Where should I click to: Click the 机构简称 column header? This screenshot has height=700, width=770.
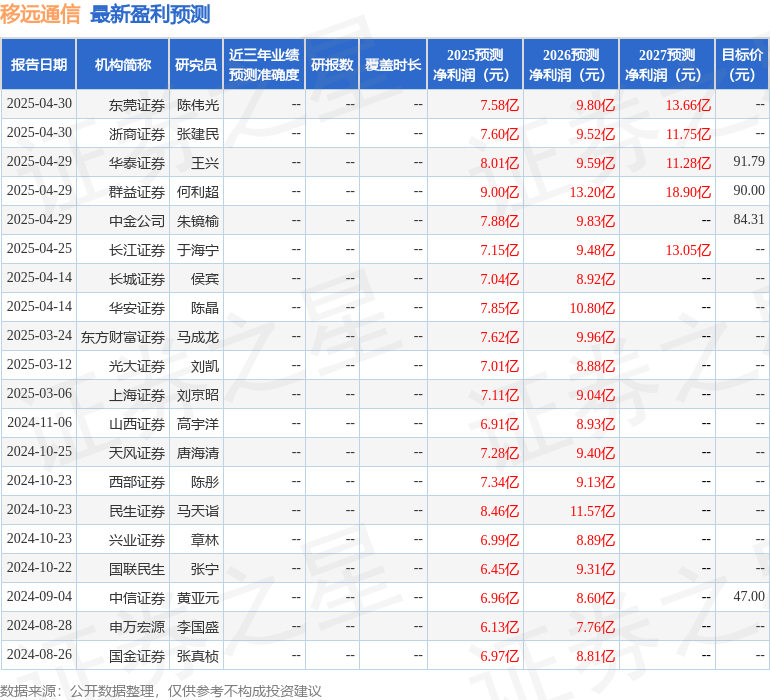coord(122,65)
